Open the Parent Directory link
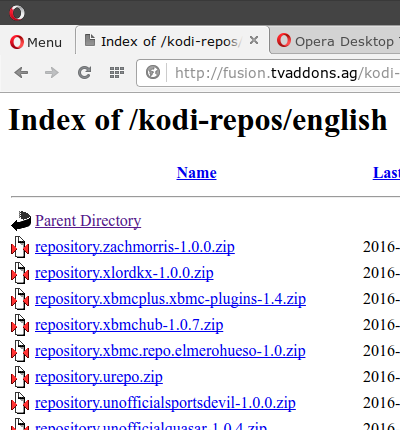400x430 pixels. 88,221
